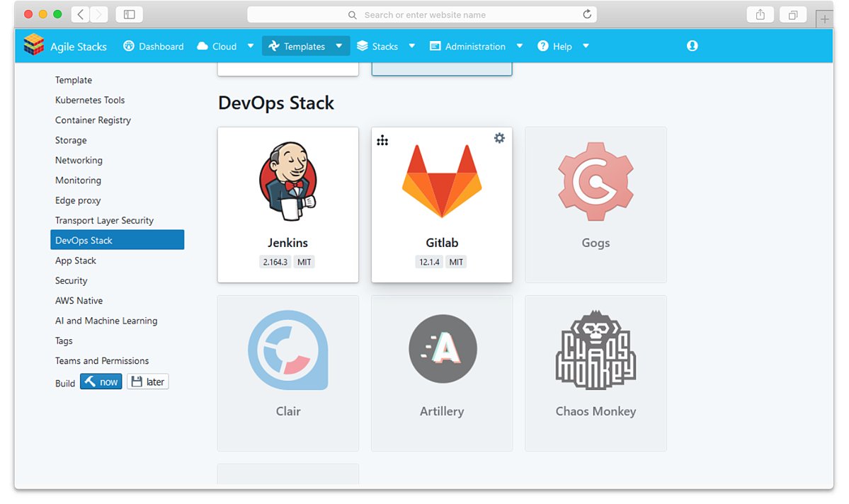Expand the Help dropdown arrow
Viewport: 849px width, 504px height.
pyautogui.click(x=586, y=46)
